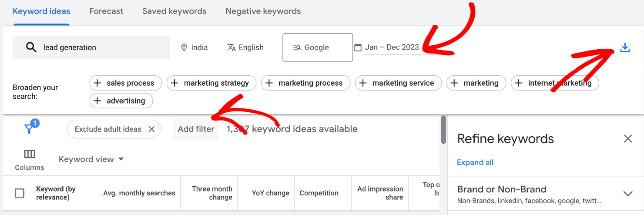Close the Refine keywords panel

coord(627,139)
